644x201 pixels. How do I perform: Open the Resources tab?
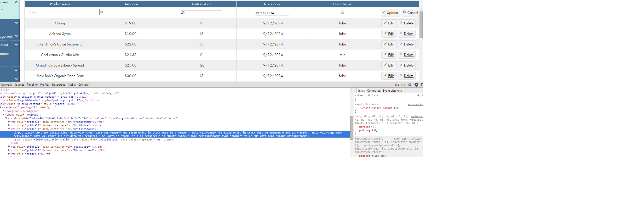(x=58, y=85)
